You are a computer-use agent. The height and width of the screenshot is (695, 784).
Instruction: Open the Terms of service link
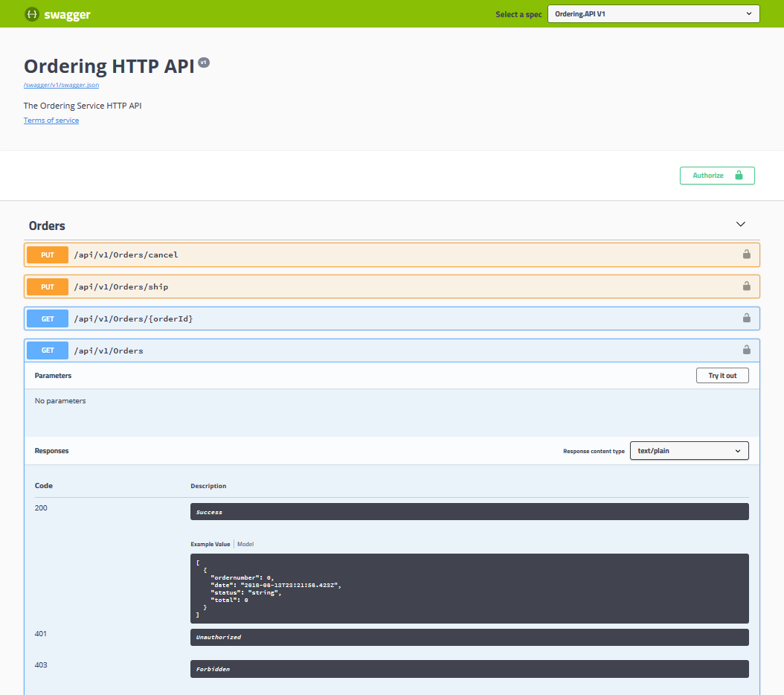pyautogui.click(x=51, y=120)
